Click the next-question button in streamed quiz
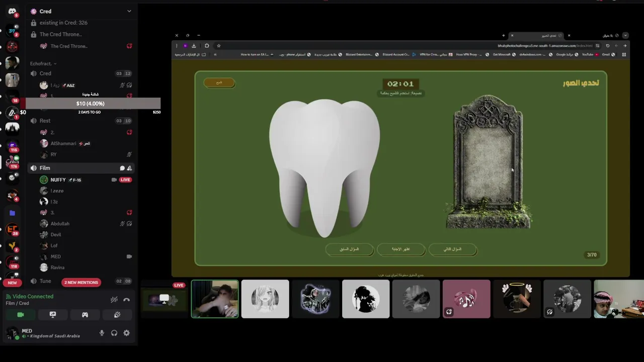Screen dimensions: 644x362 click(453, 249)
